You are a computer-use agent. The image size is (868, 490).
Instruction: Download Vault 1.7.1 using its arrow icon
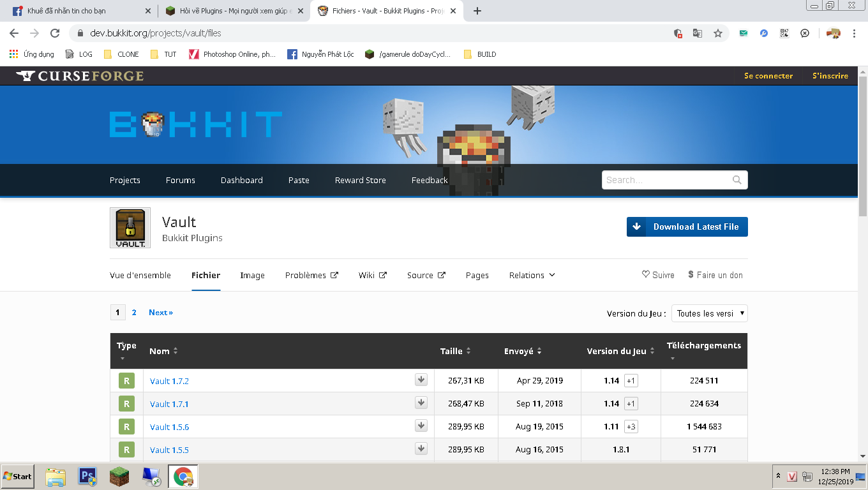(x=421, y=403)
